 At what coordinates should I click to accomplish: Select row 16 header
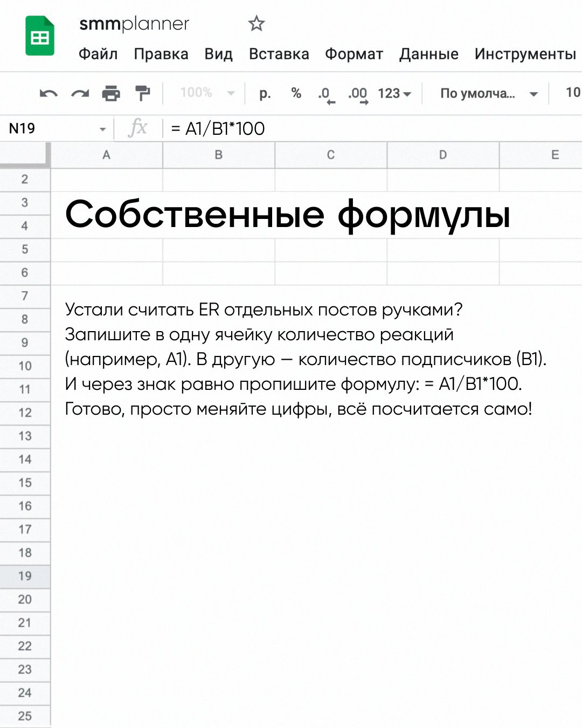tap(25, 506)
